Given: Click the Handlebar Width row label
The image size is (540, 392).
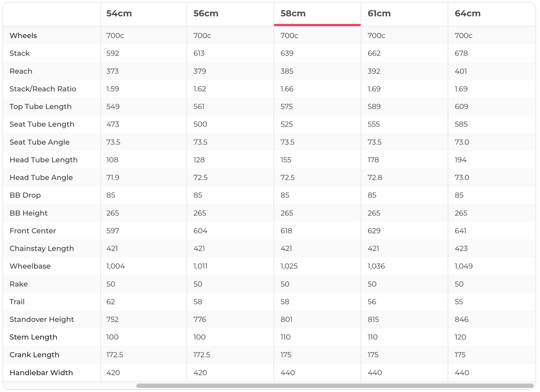Looking at the screenshot, I should [x=41, y=373].
